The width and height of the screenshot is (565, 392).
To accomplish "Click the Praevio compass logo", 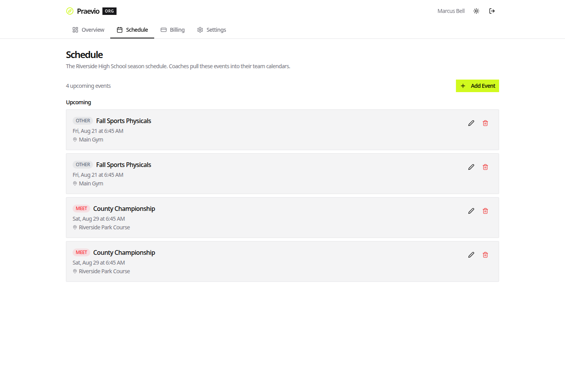I will point(70,11).
